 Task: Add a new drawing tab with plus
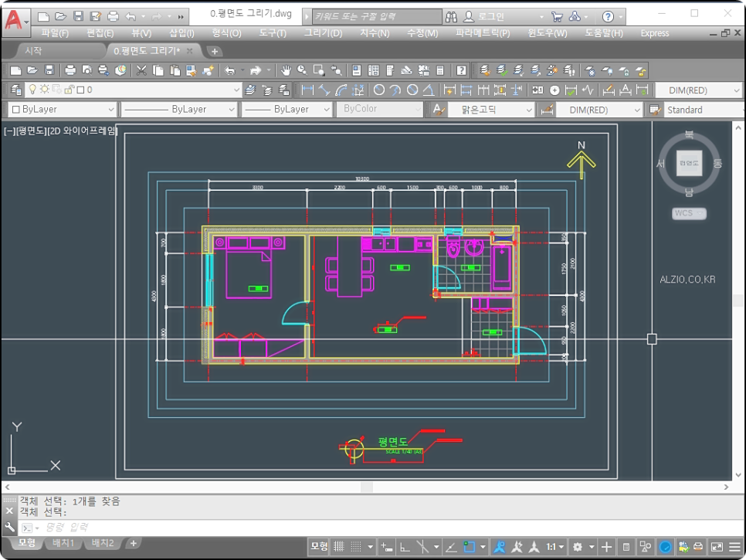[x=215, y=51]
